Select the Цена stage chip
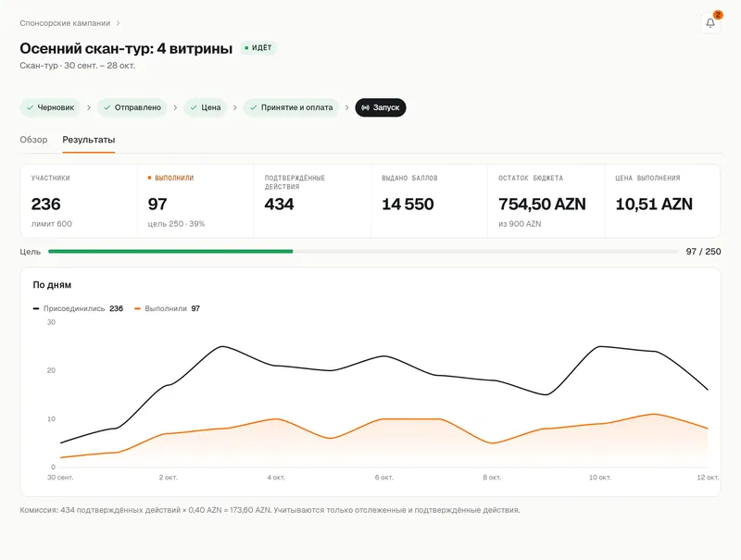Screen dimensions: 741x560 pos(206,107)
